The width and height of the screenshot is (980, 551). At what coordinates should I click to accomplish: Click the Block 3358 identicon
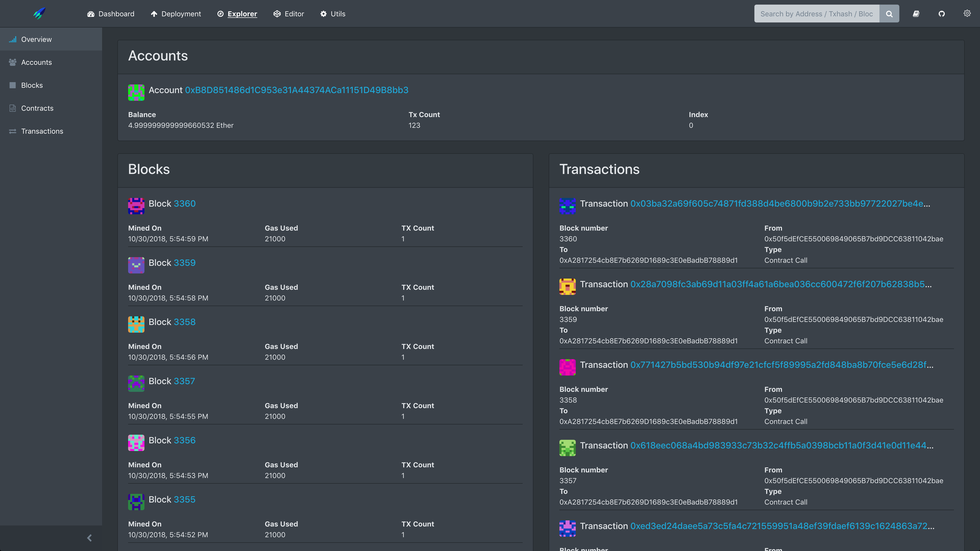(136, 324)
